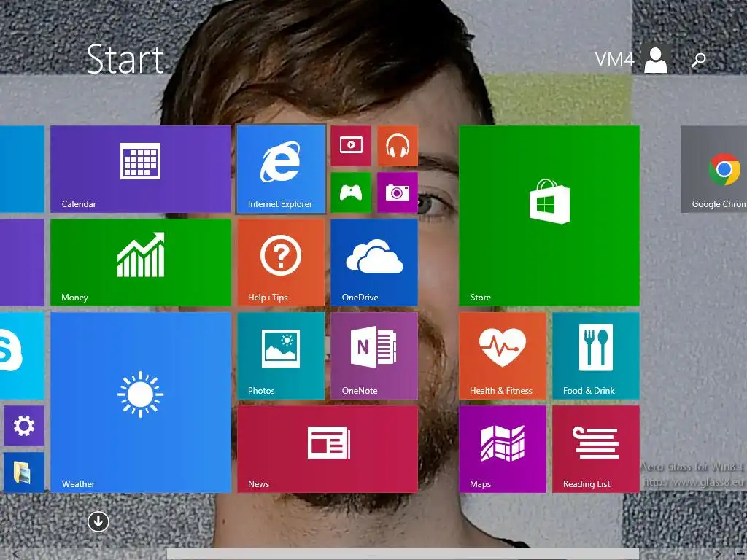Open the Reading List tile
Screen dimensions: 747x560
tap(595, 449)
